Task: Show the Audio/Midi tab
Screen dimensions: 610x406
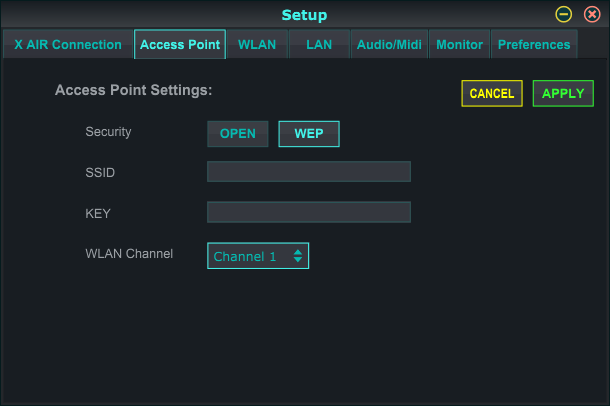Action: pos(389,44)
